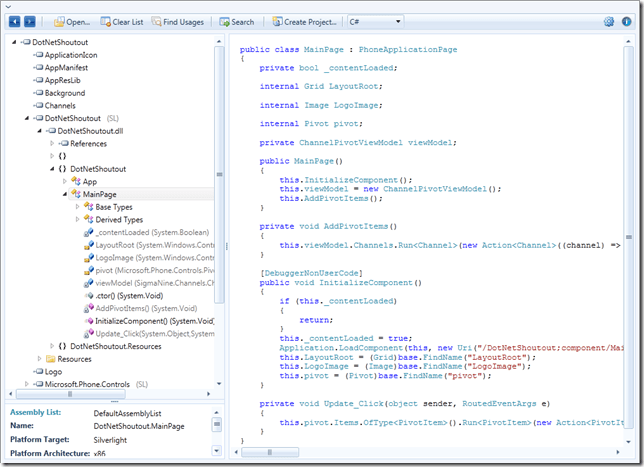Select the Logo tree node
644x467 pixels.
point(53,372)
